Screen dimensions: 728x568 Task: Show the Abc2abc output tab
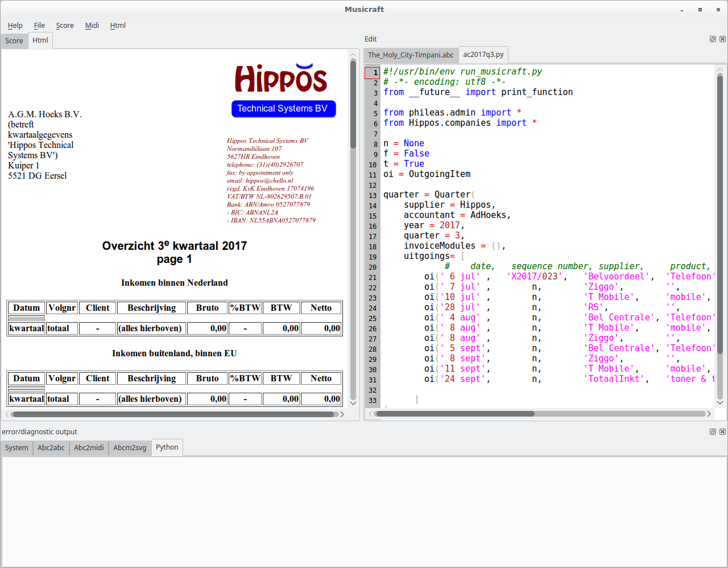click(51, 448)
